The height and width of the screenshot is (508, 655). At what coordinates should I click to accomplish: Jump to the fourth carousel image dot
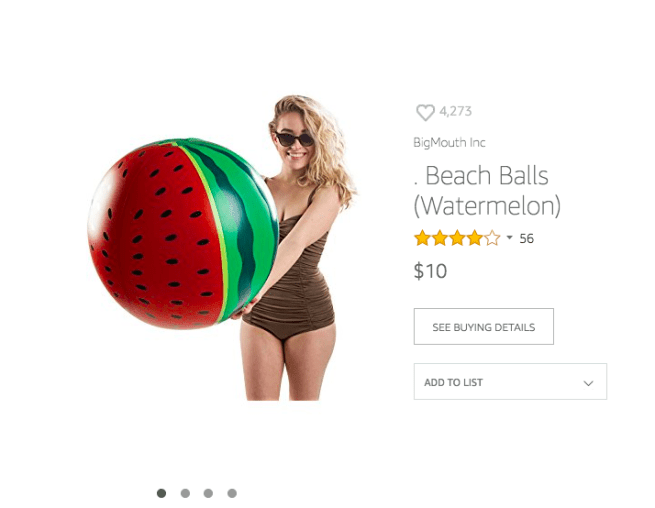pyautogui.click(x=232, y=493)
